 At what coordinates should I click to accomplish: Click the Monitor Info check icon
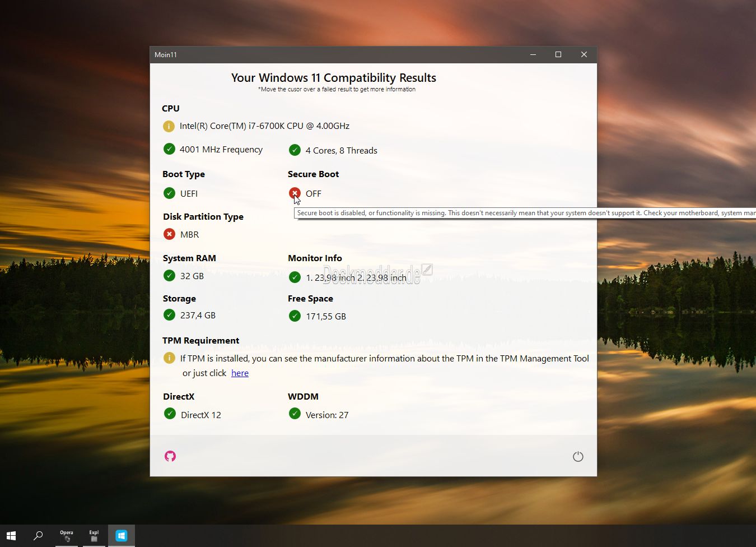(295, 277)
